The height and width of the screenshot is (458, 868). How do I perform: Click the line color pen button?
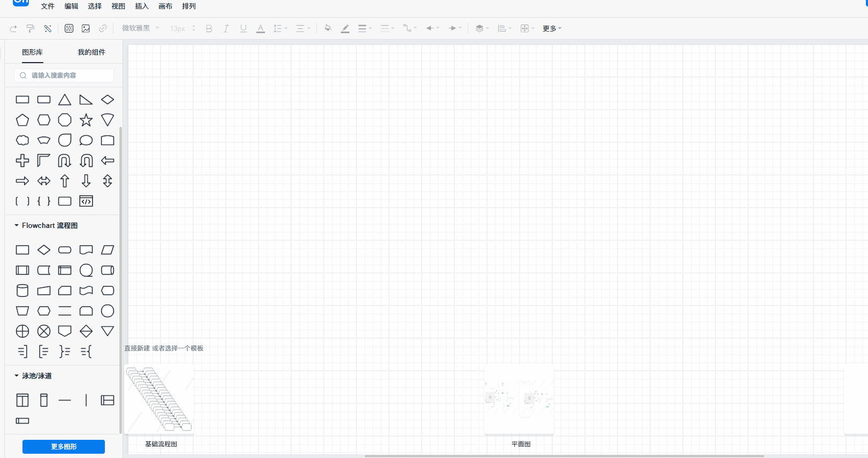tap(345, 28)
